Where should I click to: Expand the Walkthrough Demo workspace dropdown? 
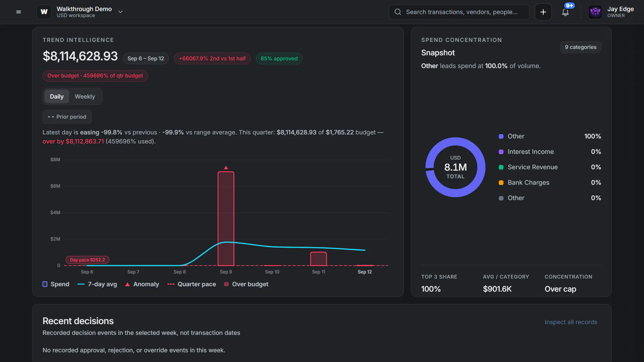click(120, 12)
